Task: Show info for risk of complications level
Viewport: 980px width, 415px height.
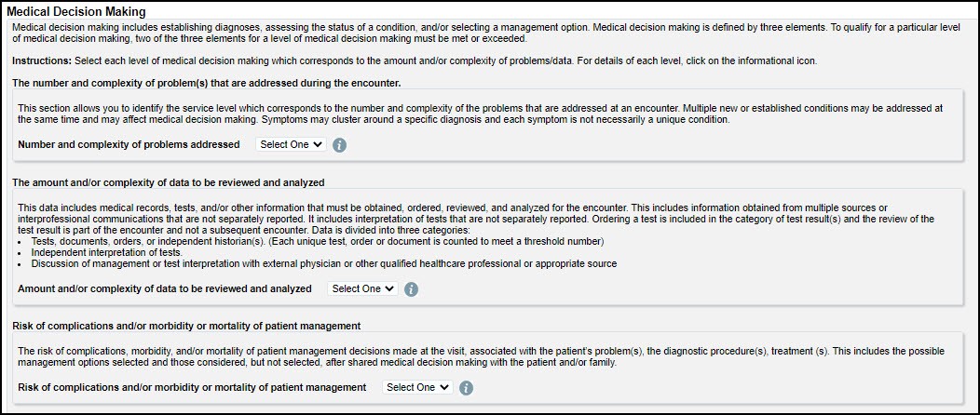Action: [467, 388]
